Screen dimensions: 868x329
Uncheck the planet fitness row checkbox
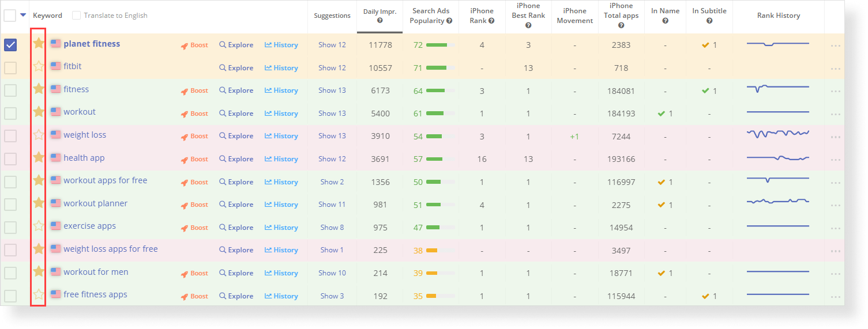tap(10, 45)
